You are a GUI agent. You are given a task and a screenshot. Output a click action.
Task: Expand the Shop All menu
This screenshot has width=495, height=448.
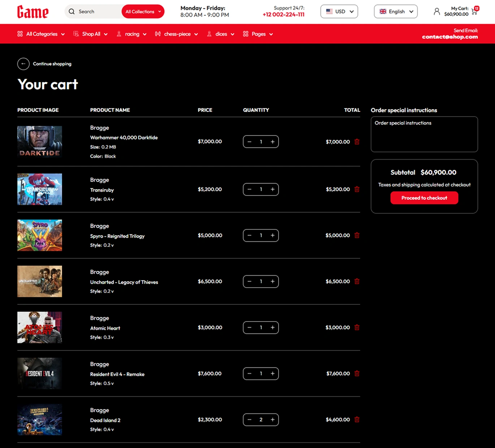tap(91, 34)
